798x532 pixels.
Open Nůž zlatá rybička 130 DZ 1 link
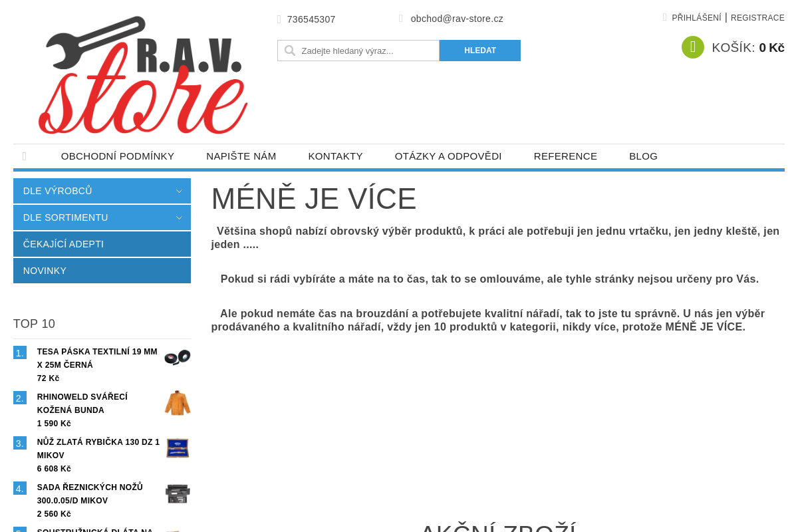(x=98, y=449)
